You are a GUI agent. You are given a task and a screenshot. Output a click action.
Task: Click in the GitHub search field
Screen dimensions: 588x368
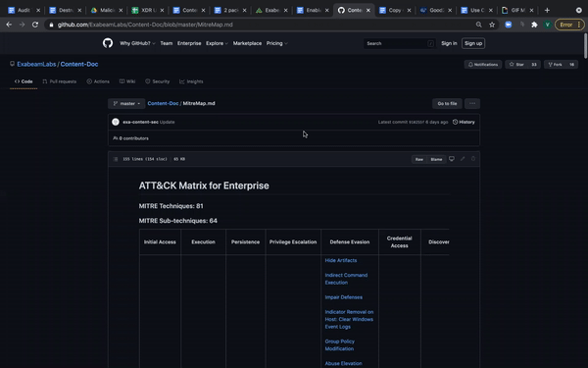(400, 43)
